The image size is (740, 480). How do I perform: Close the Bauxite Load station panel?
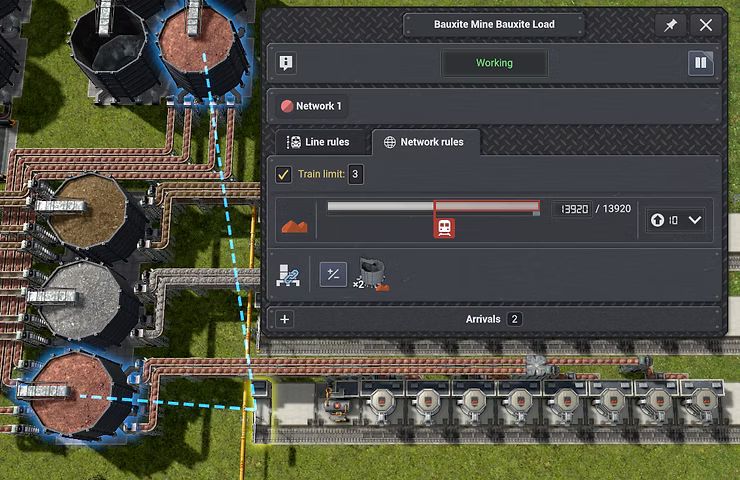pyautogui.click(x=706, y=25)
